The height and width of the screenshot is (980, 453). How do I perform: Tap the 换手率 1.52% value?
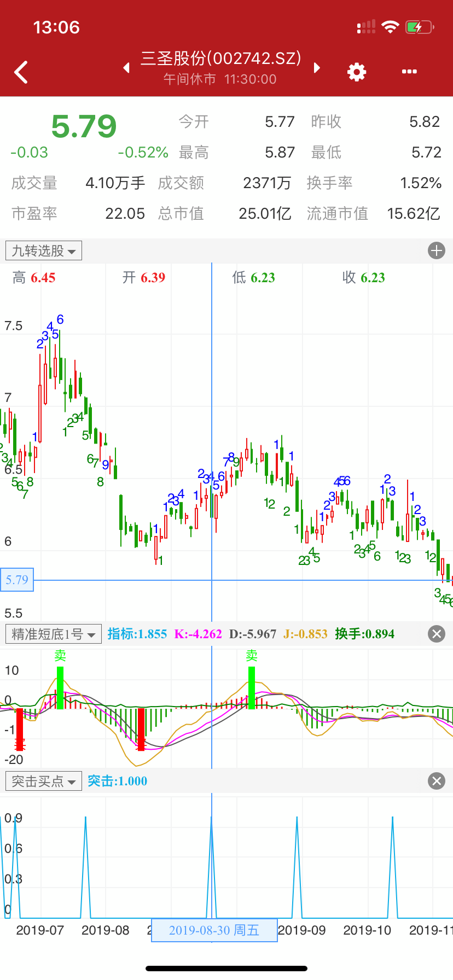[420, 183]
